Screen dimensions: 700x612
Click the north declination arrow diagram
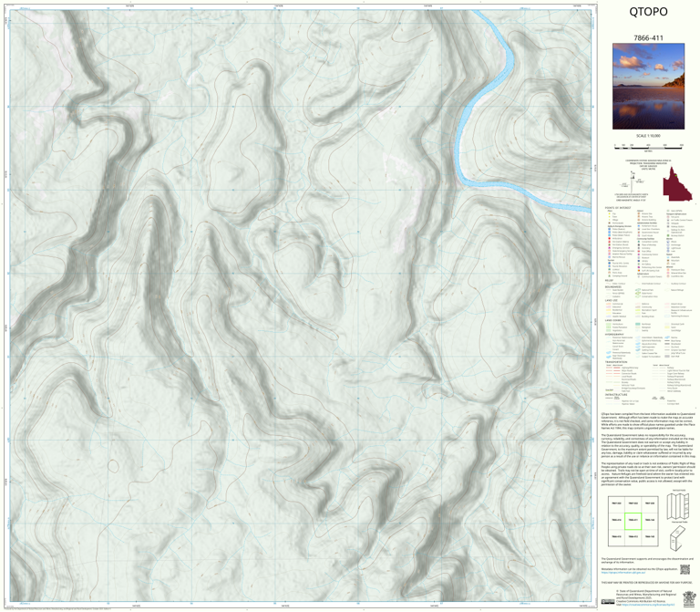(x=631, y=182)
